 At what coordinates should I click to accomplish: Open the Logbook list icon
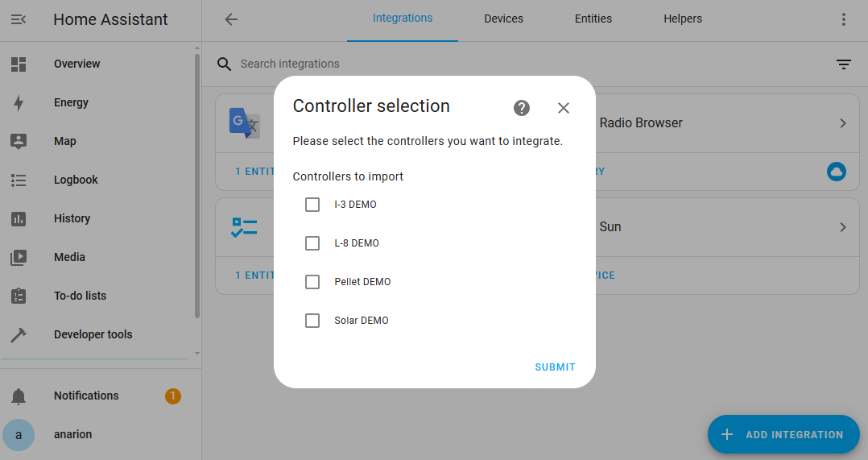(19, 180)
